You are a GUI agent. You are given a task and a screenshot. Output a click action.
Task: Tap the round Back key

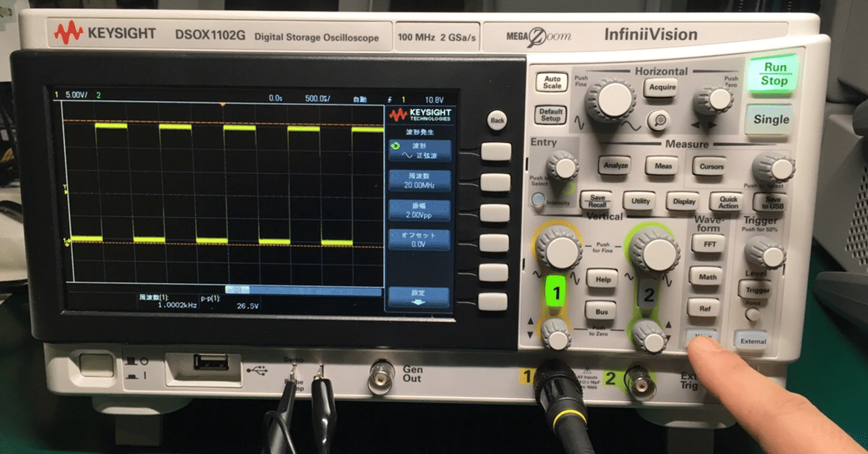(x=497, y=121)
